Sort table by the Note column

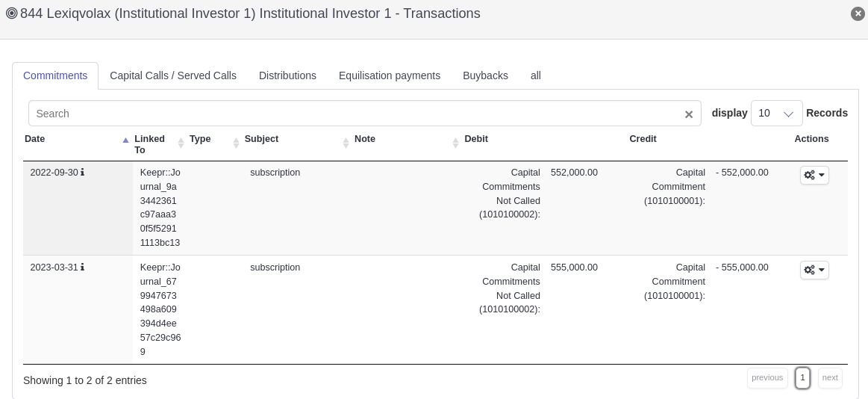coord(455,143)
